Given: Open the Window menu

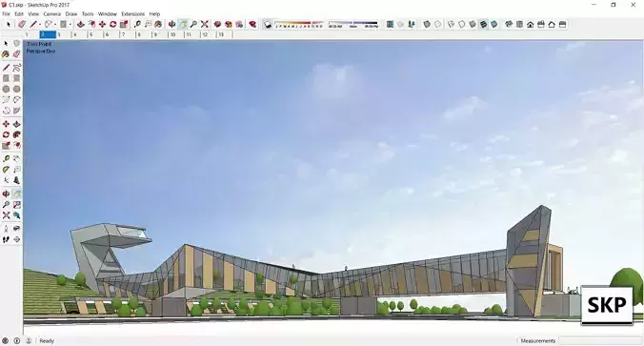Looking at the screenshot, I should tap(108, 14).
